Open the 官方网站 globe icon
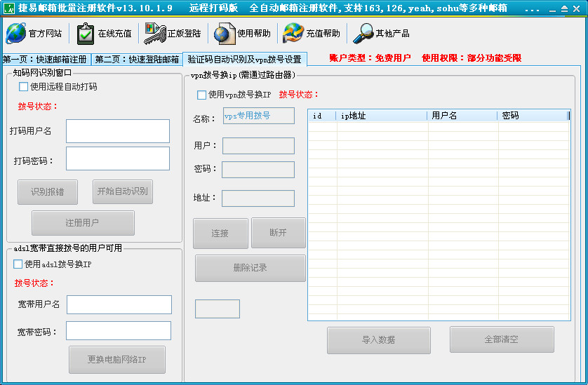The height and width of the screenshot is (385, 588). tap(15, 33)
